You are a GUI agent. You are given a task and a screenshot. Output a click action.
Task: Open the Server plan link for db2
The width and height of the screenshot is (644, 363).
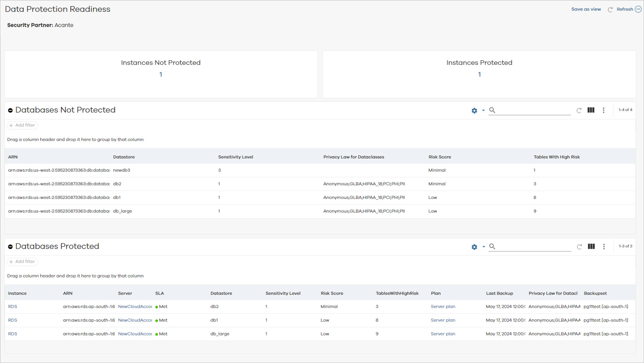click(442, 306)
